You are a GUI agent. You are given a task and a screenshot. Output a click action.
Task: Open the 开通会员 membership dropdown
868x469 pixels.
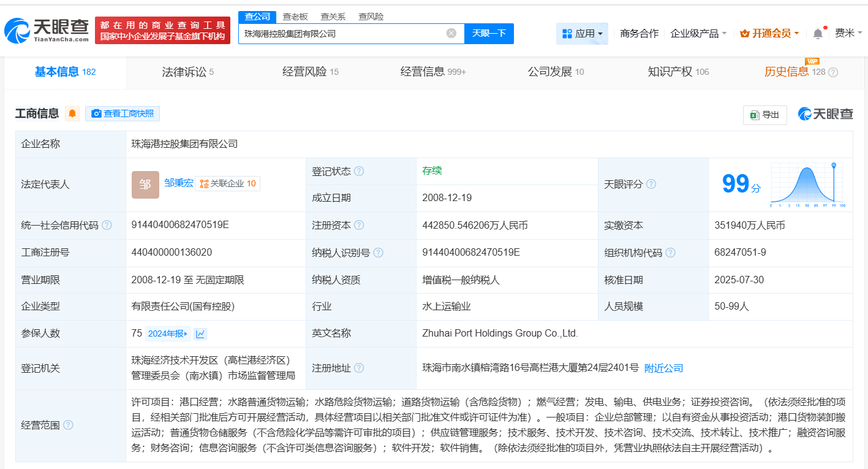[x=769, y=34]
